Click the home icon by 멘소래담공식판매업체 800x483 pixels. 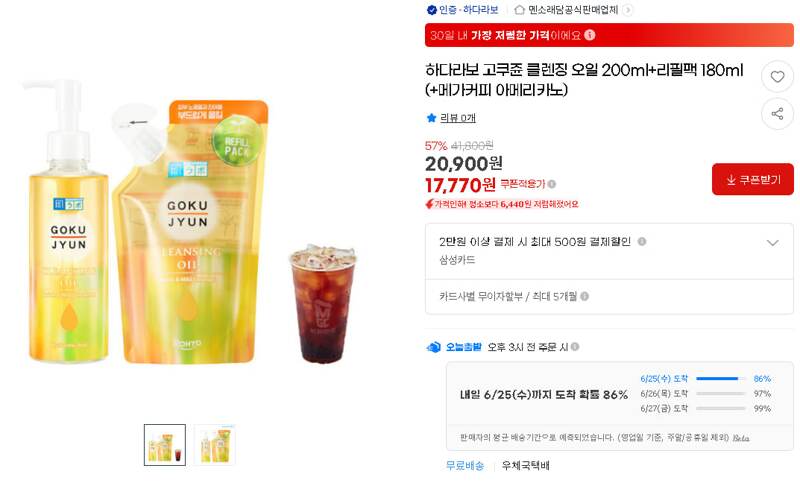click(x=519, y=10)
